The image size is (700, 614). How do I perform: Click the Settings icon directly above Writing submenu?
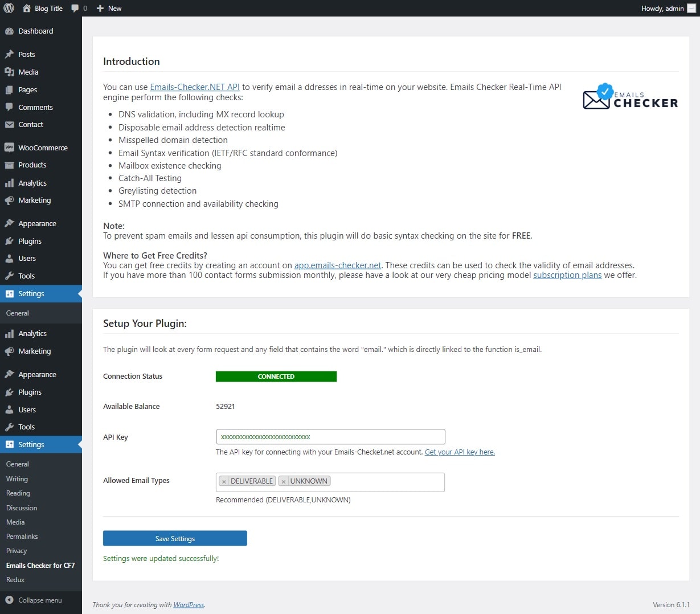point(9,445)
